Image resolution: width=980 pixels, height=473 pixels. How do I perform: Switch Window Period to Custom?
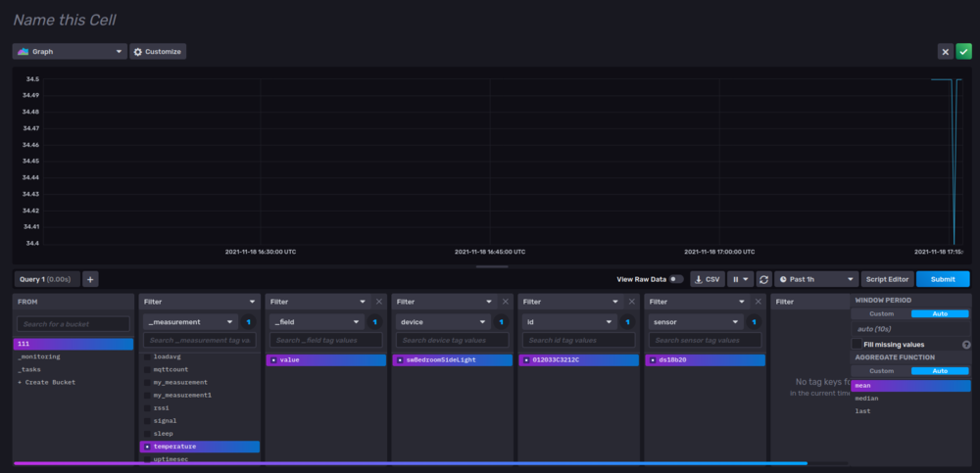[x=881, y=313]
